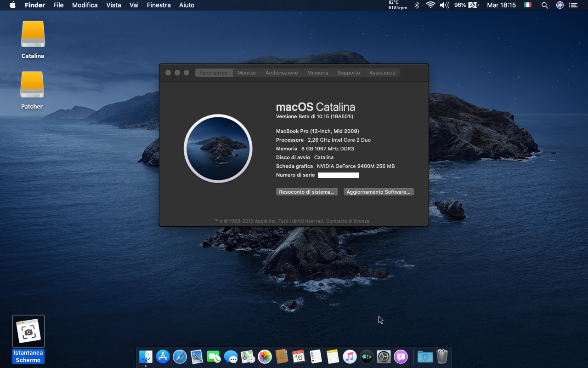
Task: Click the Resoconto di sistema button
Action: (307, 192)
